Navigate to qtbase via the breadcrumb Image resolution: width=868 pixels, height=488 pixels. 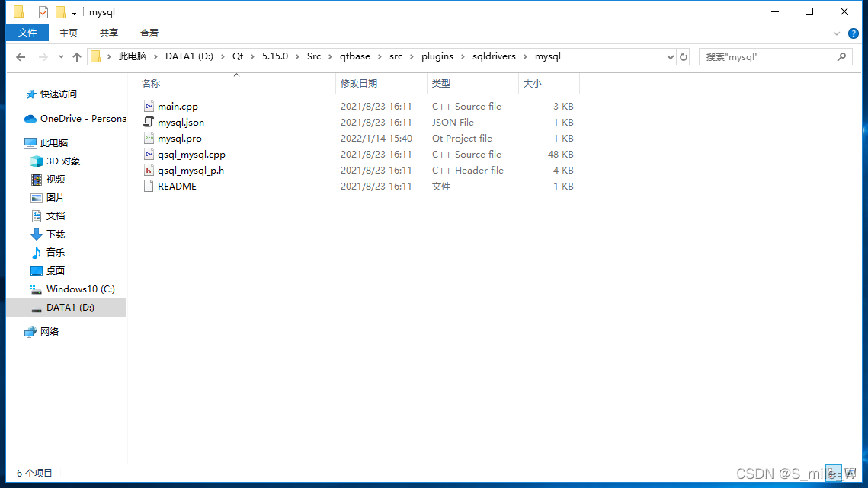355,56
